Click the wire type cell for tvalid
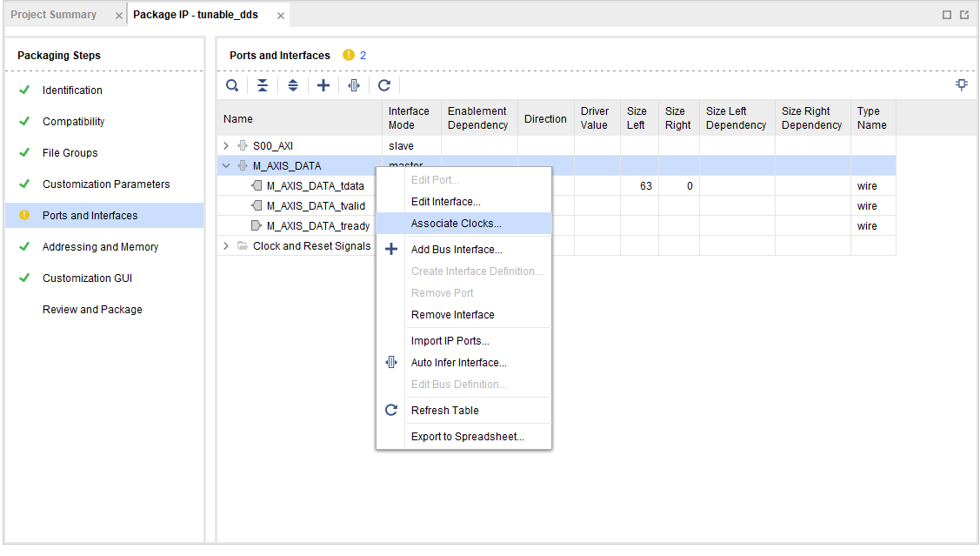This screenshot has height=556, width=980. [873, 205]
